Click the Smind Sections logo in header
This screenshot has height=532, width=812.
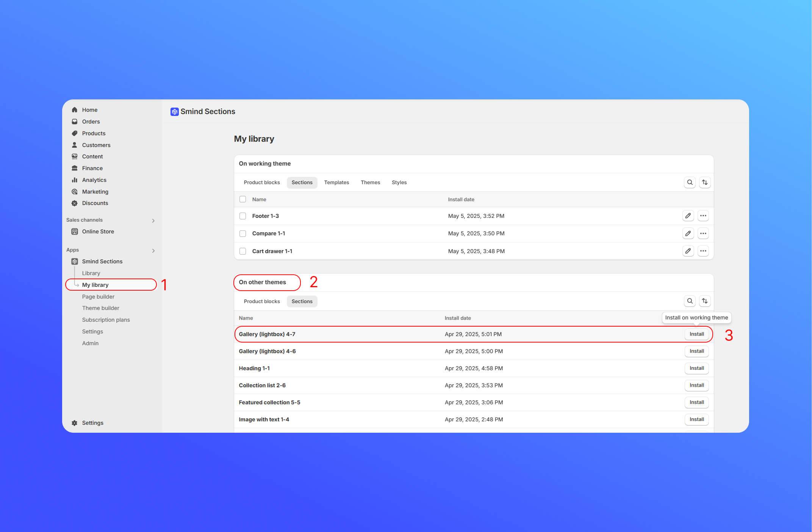(x=174, y=112)
